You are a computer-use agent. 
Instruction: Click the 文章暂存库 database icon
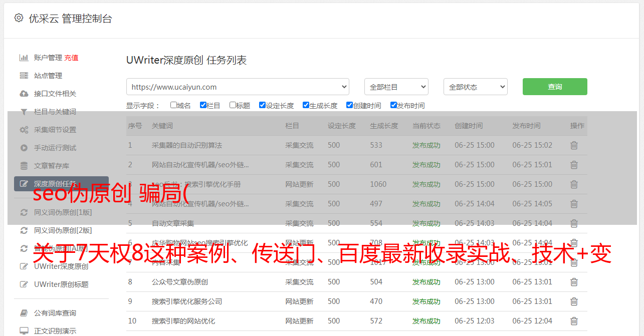tap(24, 166)
